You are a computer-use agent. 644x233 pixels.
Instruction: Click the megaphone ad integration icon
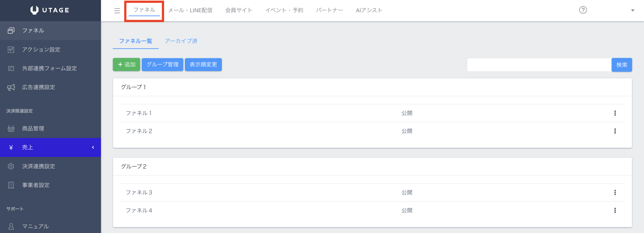click(x=11, y=87)
